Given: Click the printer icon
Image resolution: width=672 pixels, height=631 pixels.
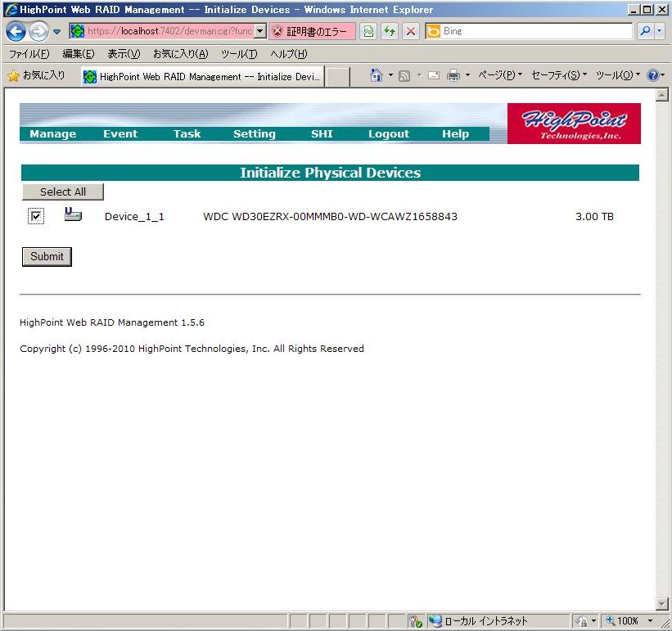Looking at the screenshot, I should tap(453, 76).
